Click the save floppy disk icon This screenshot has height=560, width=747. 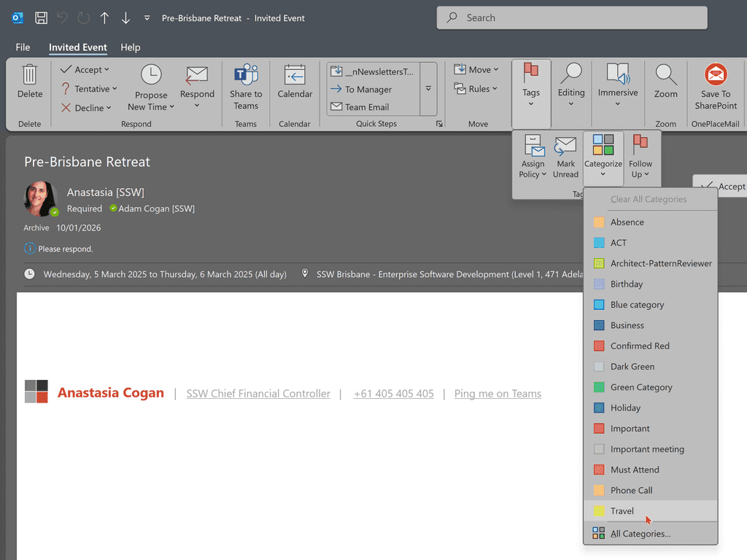(42, 17)
